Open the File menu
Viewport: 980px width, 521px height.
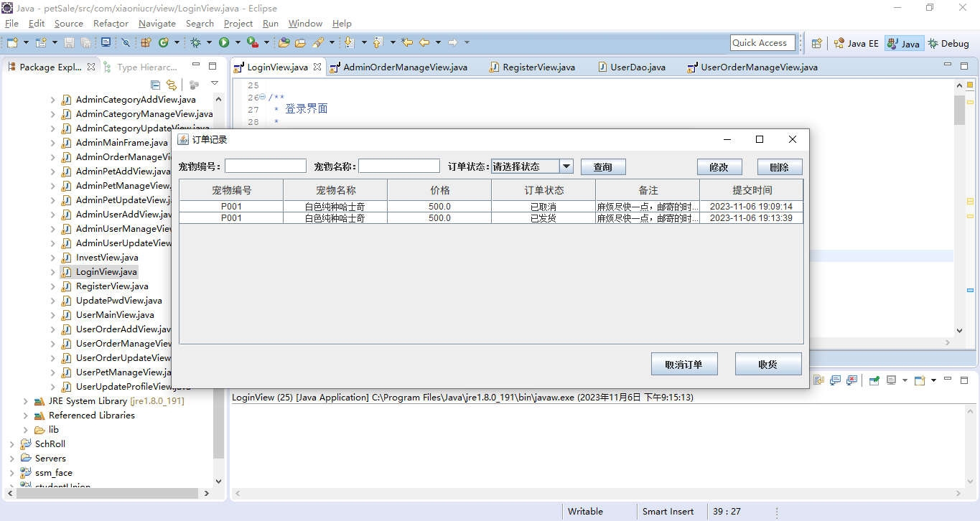pyautogui.click(x=11, y=24)
